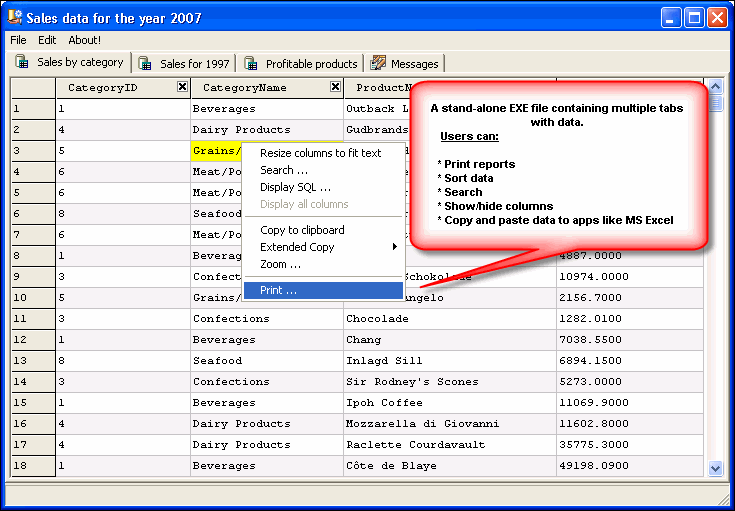Click the Sir Rodney's Scones cell
This screenshot has width=735, height=511.
coord(450,382)
